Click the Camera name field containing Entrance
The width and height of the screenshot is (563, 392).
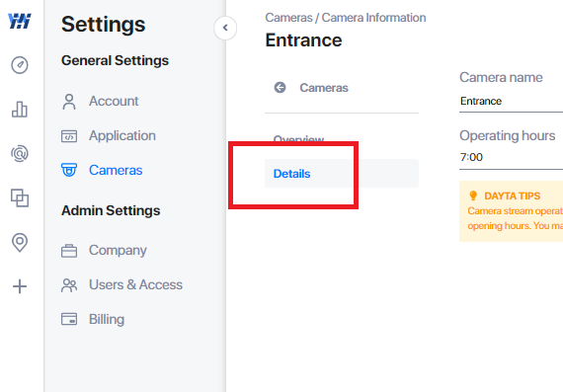coord(511,102)
